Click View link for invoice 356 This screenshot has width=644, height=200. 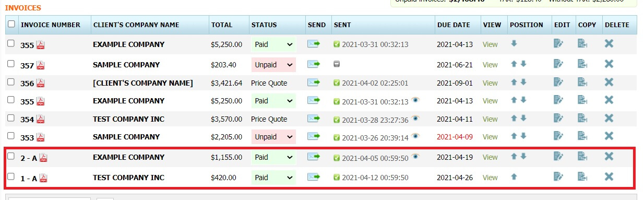point(490,83)
